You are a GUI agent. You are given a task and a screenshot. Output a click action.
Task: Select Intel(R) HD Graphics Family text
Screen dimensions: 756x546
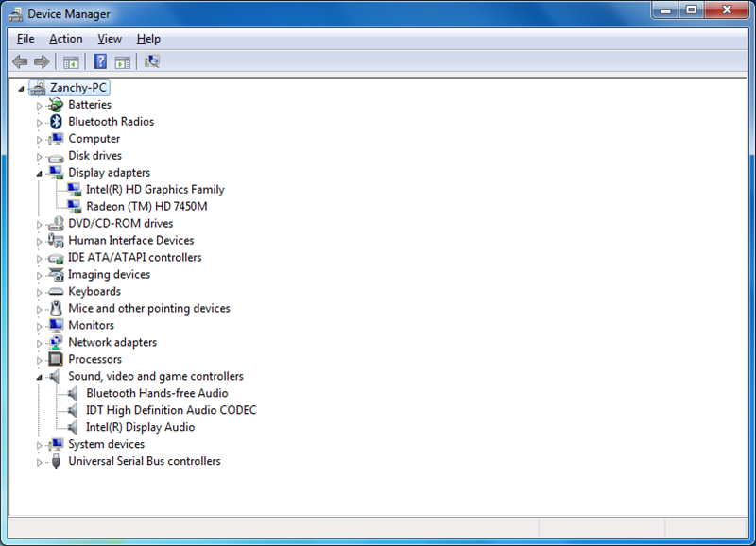(155, 189)
